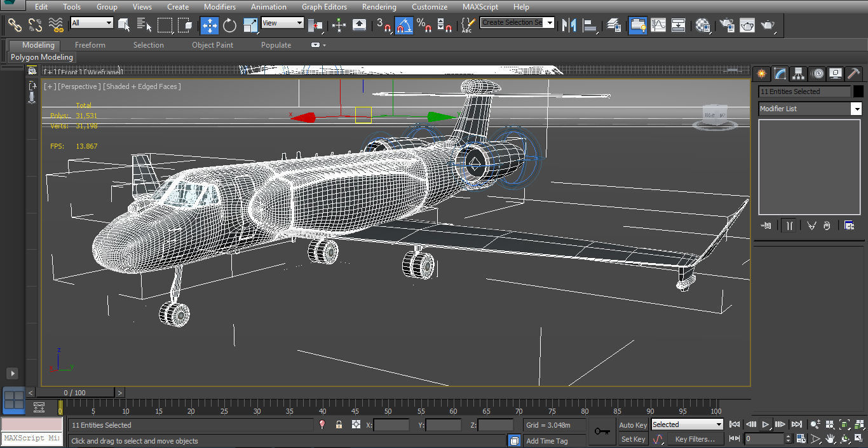Switch to the Hierarchy command panel
This screenshot has height=448, width=868.
(x=799, y=74)
